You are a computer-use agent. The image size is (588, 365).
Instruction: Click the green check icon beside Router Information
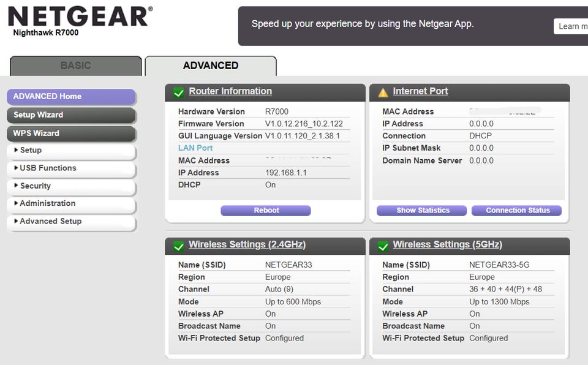click(x=179, y=92)
